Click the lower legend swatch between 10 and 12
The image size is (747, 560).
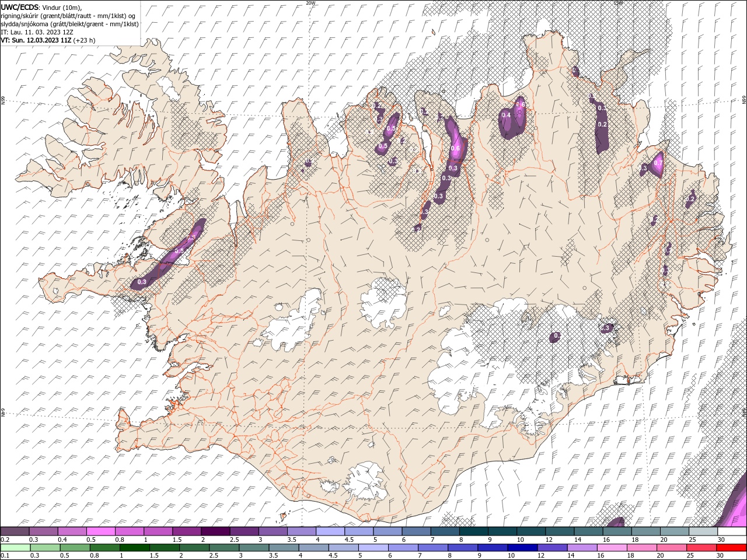(522, 548)
